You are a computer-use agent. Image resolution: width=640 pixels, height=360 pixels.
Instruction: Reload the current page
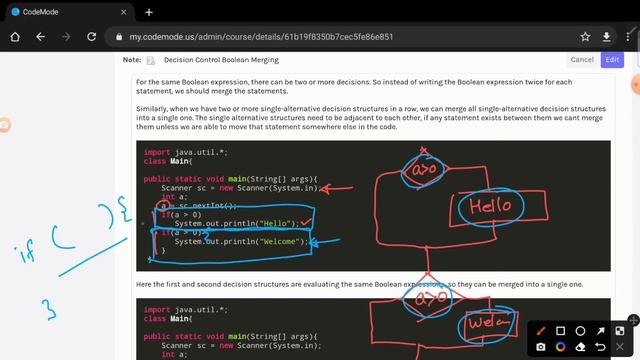91,37
